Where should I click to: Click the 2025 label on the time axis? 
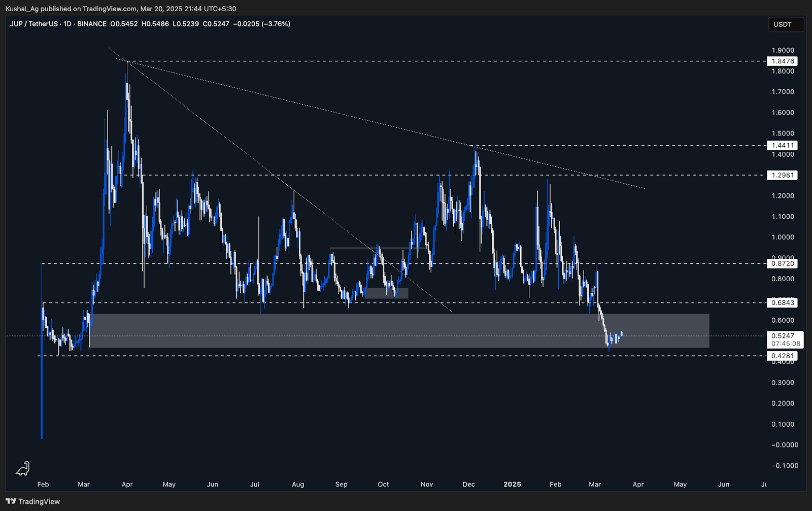[x=512, y=484]
